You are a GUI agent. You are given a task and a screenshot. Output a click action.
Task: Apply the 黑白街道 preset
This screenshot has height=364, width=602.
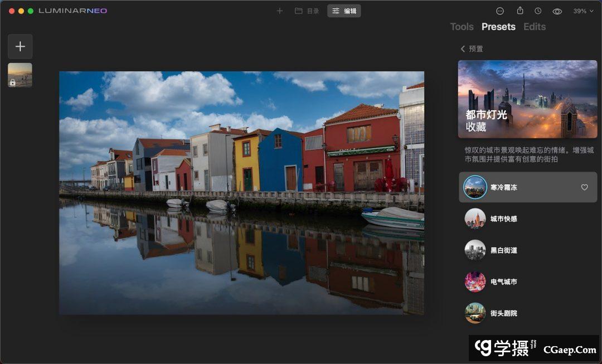(x=503, y=250)
